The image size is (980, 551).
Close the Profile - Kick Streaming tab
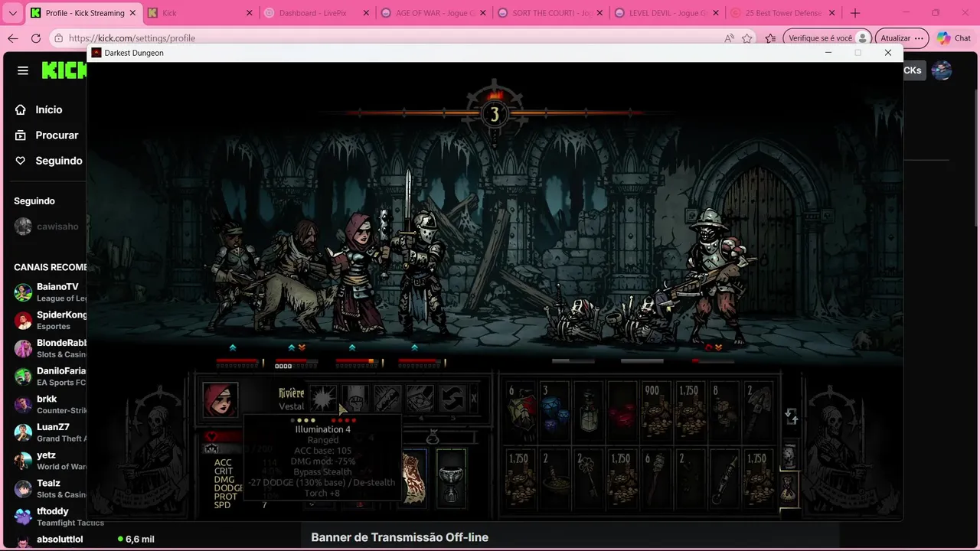(x=132, y=13)
